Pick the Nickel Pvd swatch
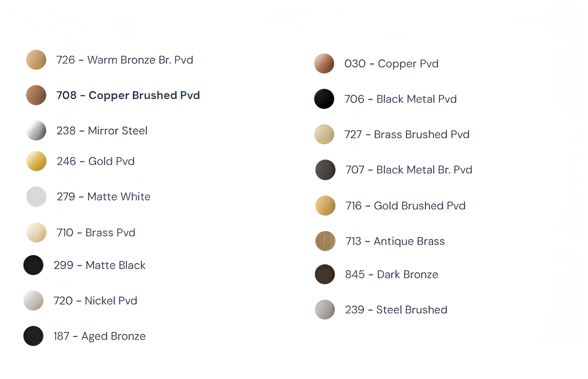588x379 pixels. (33, 301)
